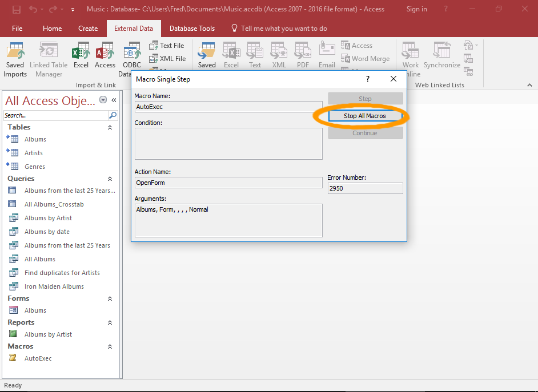538x392 pixels.
Task: Send data via Email export
Action: click(x=326, y=54)
